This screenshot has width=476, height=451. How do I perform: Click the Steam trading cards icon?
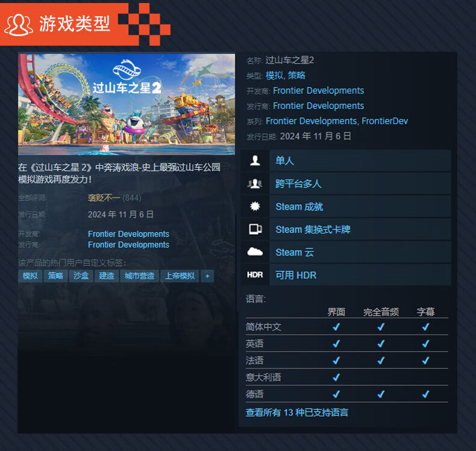pyautogui.click(x=255, y=229)
